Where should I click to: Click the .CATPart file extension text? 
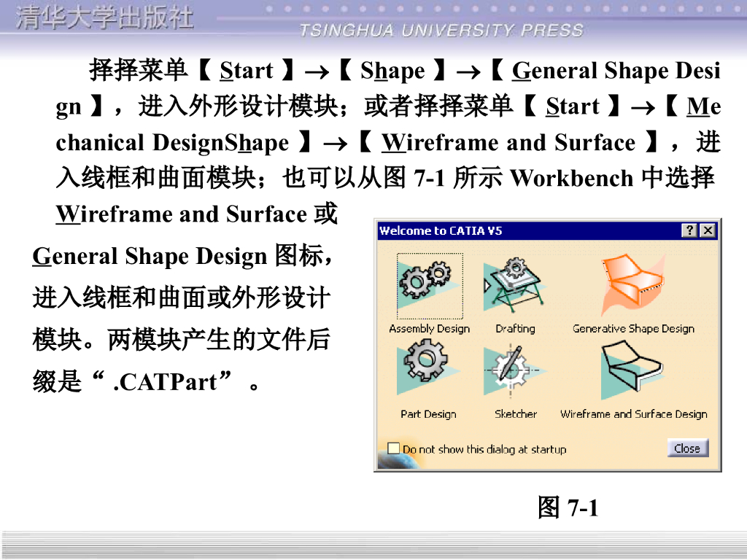pos(166,381)
